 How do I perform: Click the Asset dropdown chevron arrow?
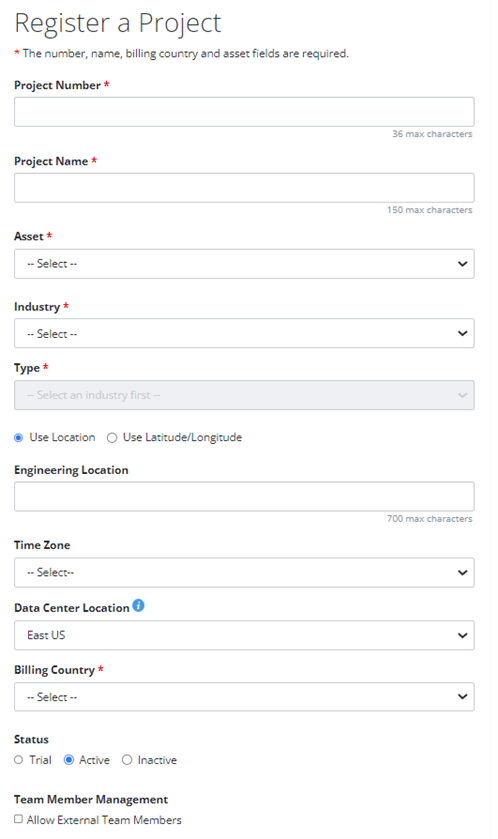pos(462,264)
